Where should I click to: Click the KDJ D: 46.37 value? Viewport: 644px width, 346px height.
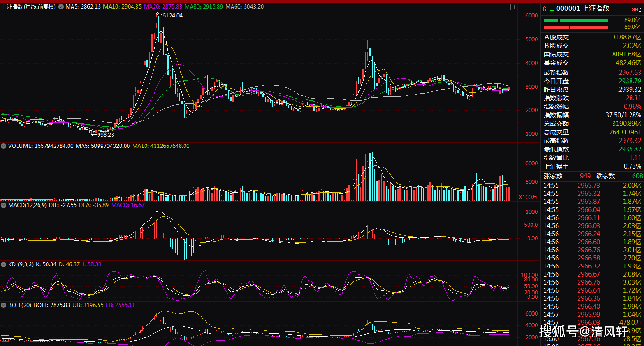click(x=69, y=264)
